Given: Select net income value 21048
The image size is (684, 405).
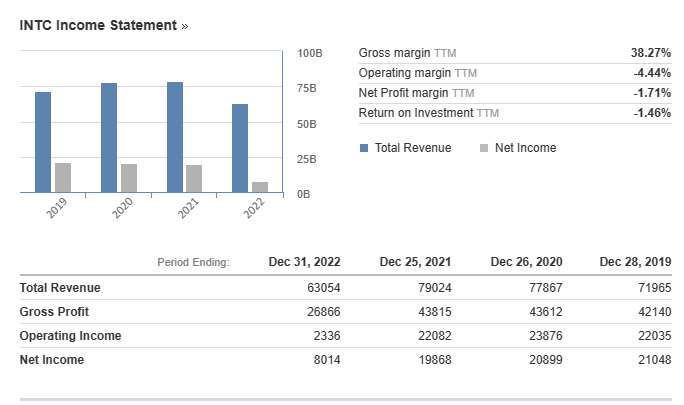Looking at the screenshot, I should click(655, 360).
